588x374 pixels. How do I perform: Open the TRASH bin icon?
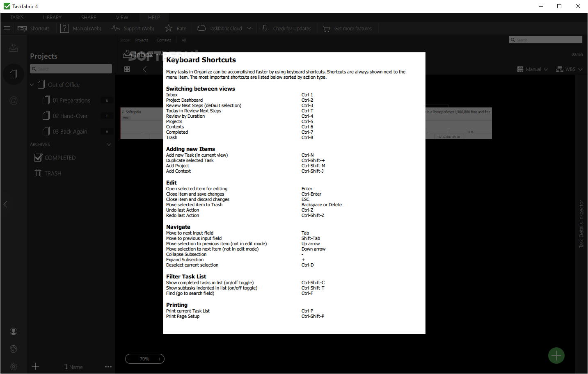pos(38,173)
